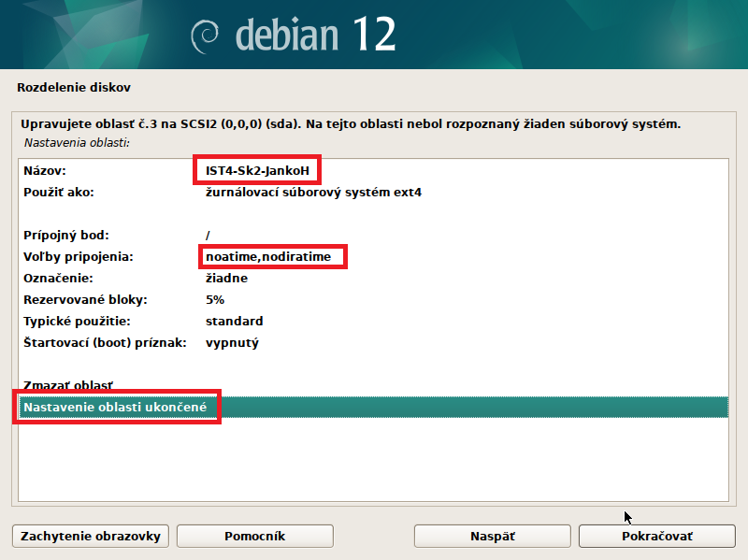Click the ext4 journaling filesystem value
Viewport: 748px width, 560px height.
coord(313,194)
